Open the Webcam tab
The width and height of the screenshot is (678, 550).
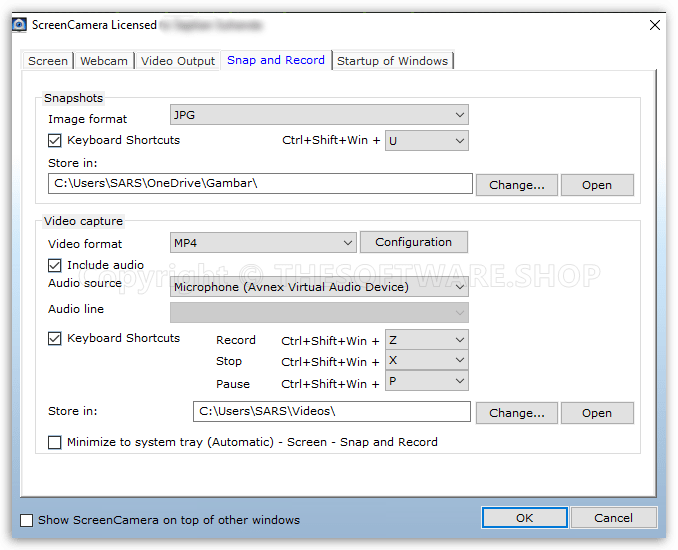tap(104, 61)
